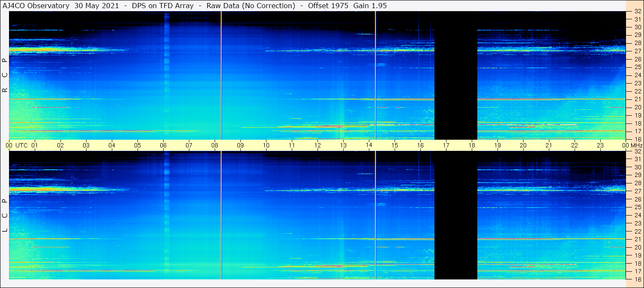Select the '19' MHz label of LCP panel

tap(638, 255)
